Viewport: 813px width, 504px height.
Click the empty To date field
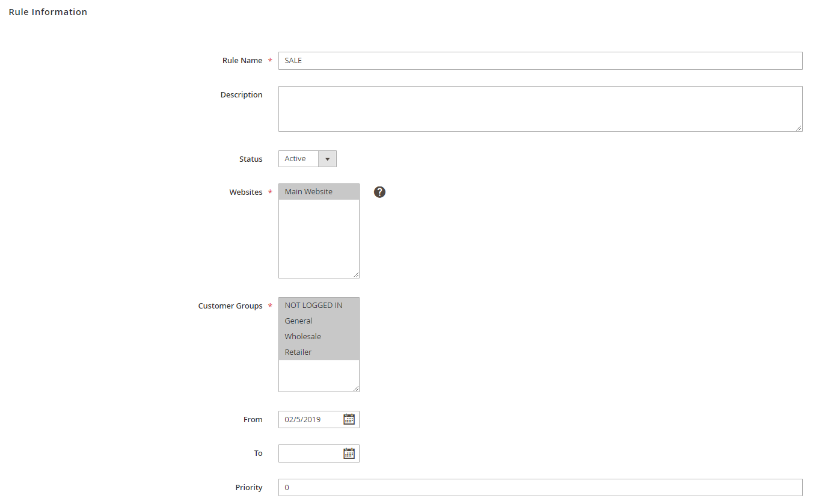coord(310,453)
